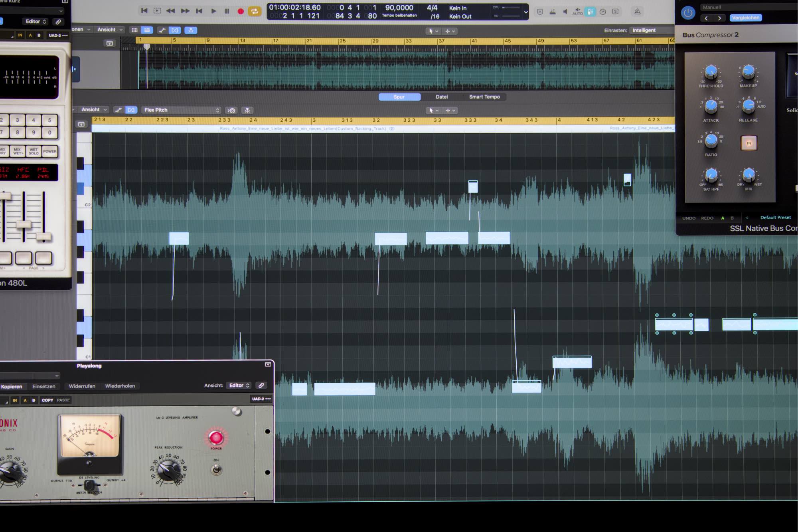Click Go to Beginning in the transport bar
The image size is (798, 532).
pyautogui.click(x=144, y=11)
